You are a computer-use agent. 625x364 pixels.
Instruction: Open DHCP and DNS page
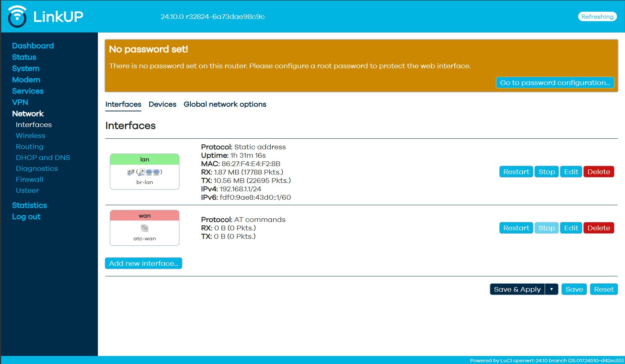tap(43, 157)
